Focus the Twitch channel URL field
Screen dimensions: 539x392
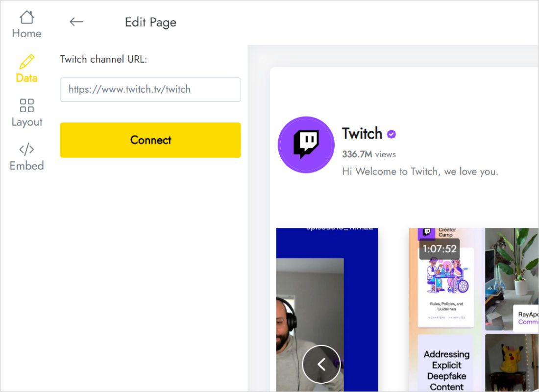[150, 89]
